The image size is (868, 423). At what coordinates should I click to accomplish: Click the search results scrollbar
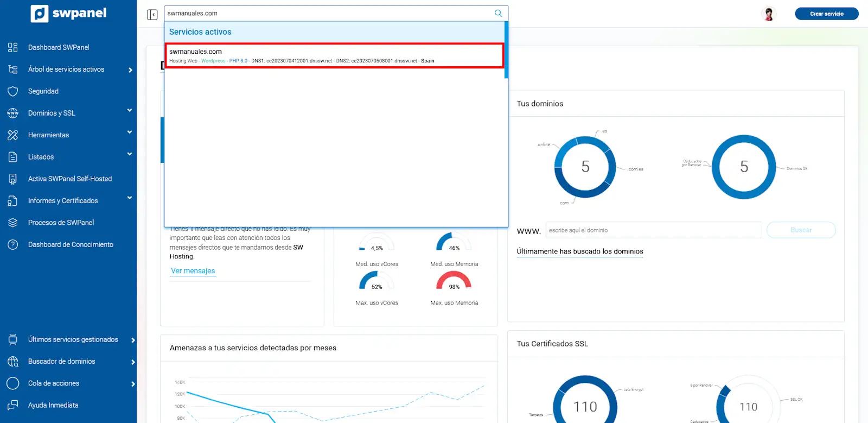click(506, 50)
